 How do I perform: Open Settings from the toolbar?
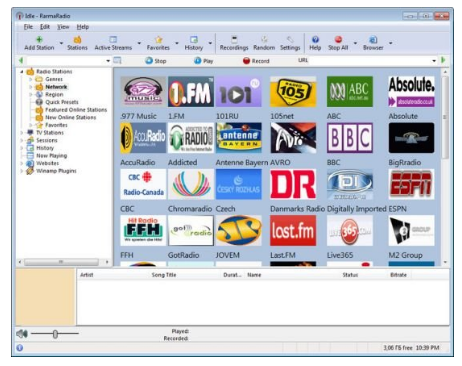coord(290,43)
